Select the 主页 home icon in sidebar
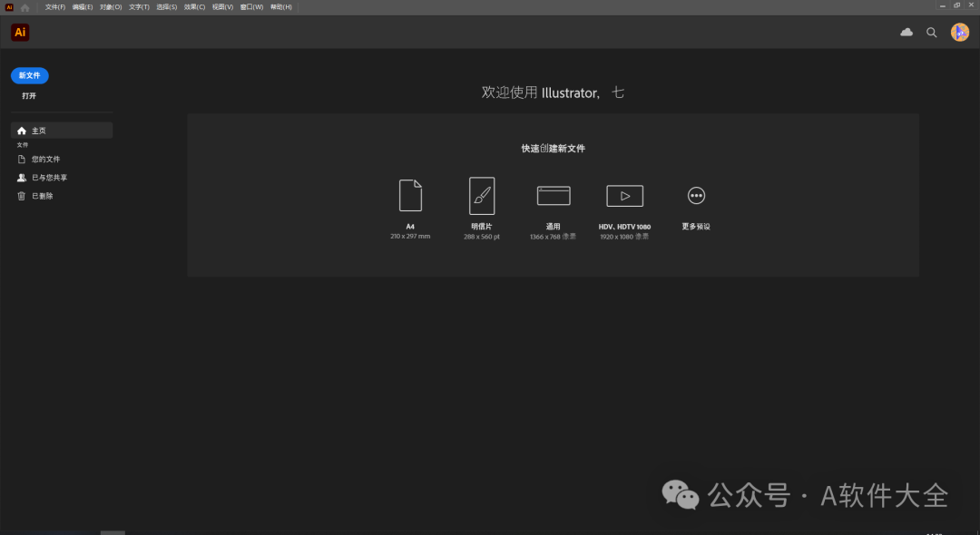The height and width of the screenshot is (535, 980). click(21, 130)
